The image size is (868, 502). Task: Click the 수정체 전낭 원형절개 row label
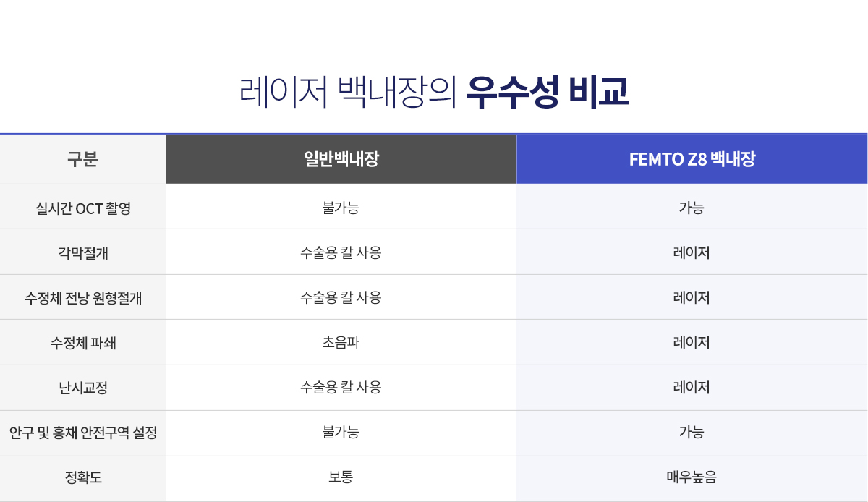point(82,297)
